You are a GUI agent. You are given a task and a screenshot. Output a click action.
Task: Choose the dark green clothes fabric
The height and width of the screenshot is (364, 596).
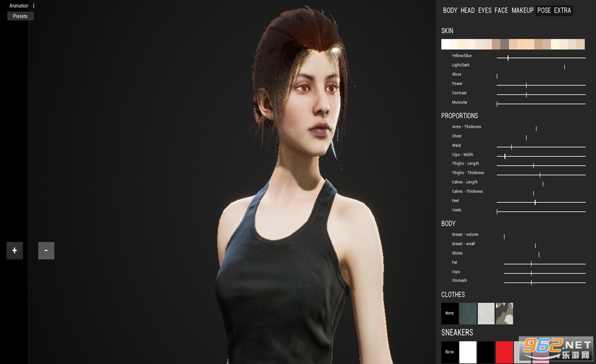click(x=467, y=313)
